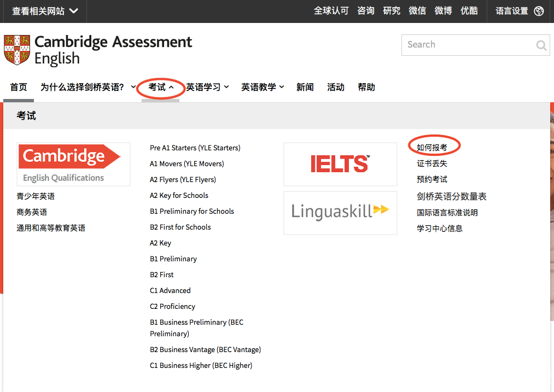Screen dimensions: 554x392
Task: Open the 通用和高等教育英语 link
Action: [x=51, y=228]
